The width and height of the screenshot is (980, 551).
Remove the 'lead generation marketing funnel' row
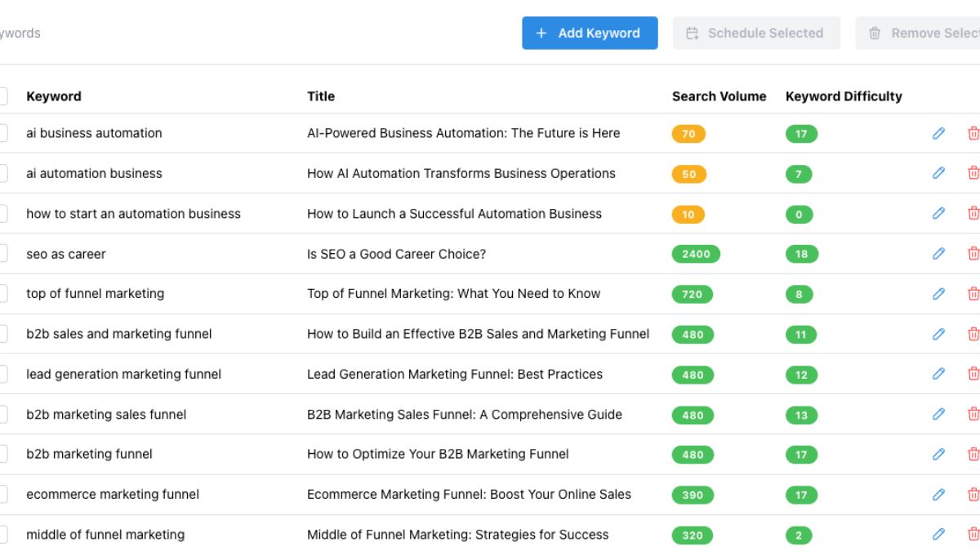973,374
